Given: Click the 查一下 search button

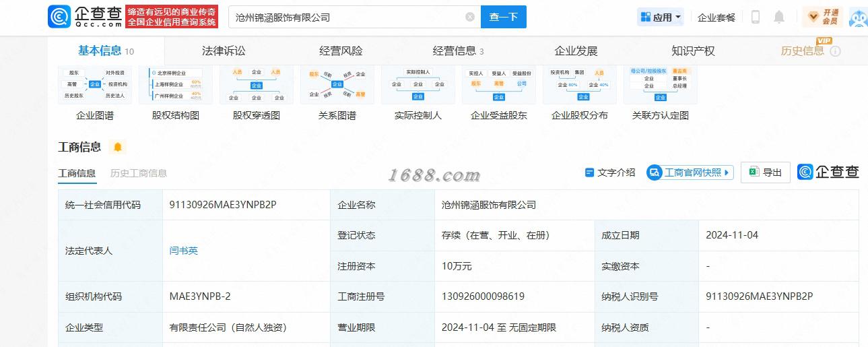Looking at the screenshot, I should [504, 17].
